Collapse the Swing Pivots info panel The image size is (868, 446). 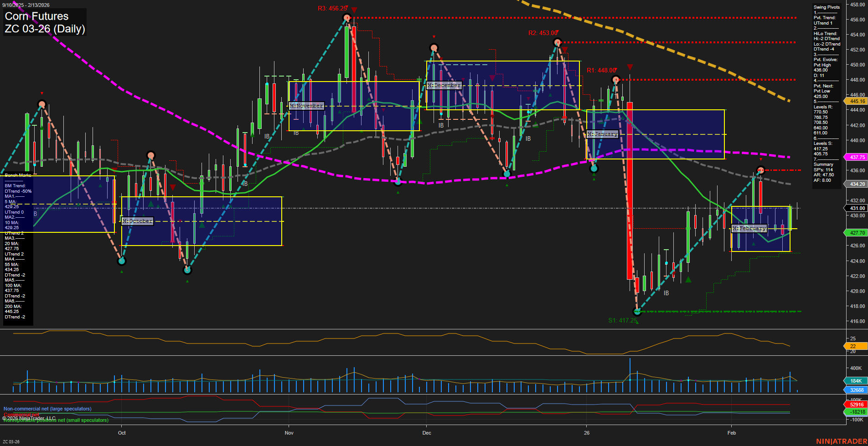point(827,7)
